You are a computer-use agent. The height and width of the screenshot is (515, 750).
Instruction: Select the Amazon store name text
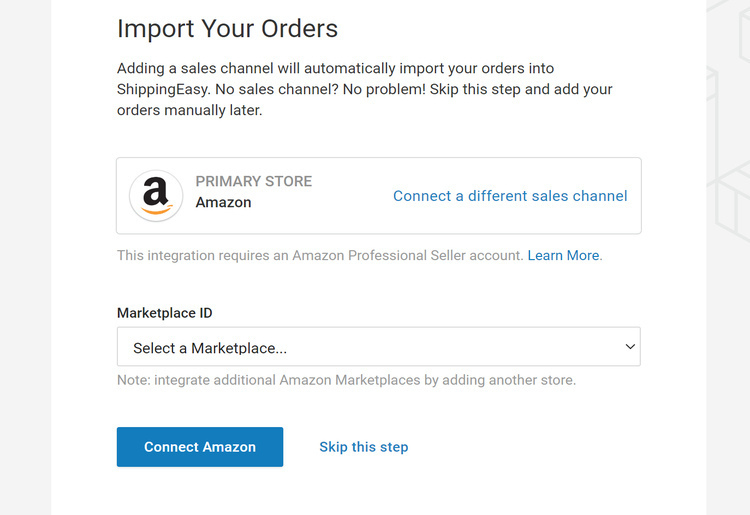[223, 202]
